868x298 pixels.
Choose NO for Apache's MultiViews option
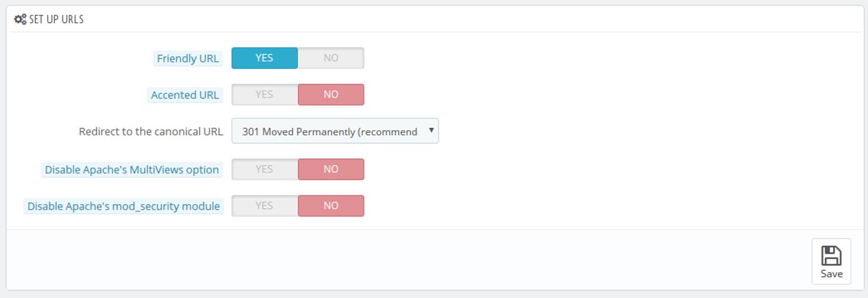tap(331, 169)
